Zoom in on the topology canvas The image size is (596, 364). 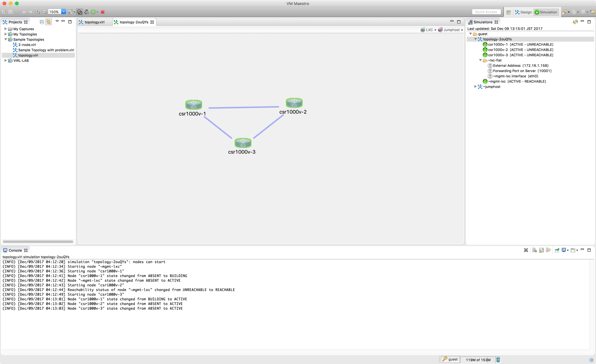point(38,12)
